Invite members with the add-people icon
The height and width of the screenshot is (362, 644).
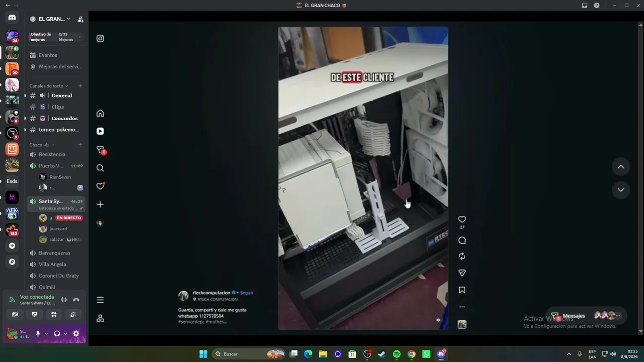[x=80, y=19]
